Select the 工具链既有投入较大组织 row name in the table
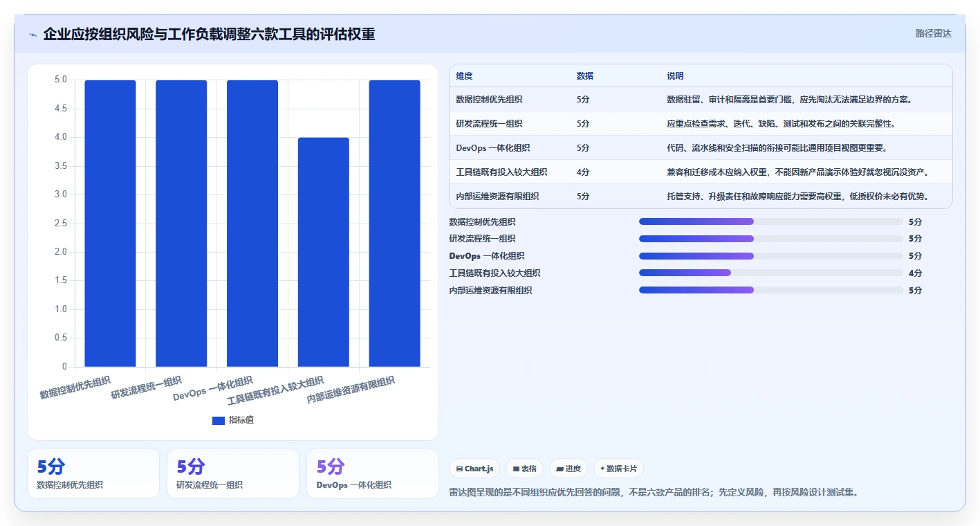 [x=501, y=172]
